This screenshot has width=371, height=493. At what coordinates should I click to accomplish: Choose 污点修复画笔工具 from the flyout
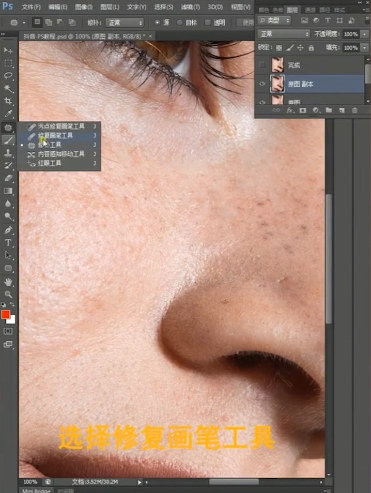tap(59, 126)
